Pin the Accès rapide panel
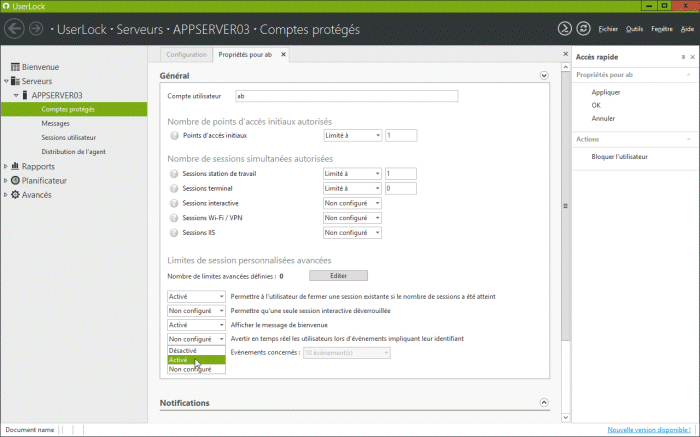This screenshot has width=700, height=437. pyautogui.click(x=683, y=57)
